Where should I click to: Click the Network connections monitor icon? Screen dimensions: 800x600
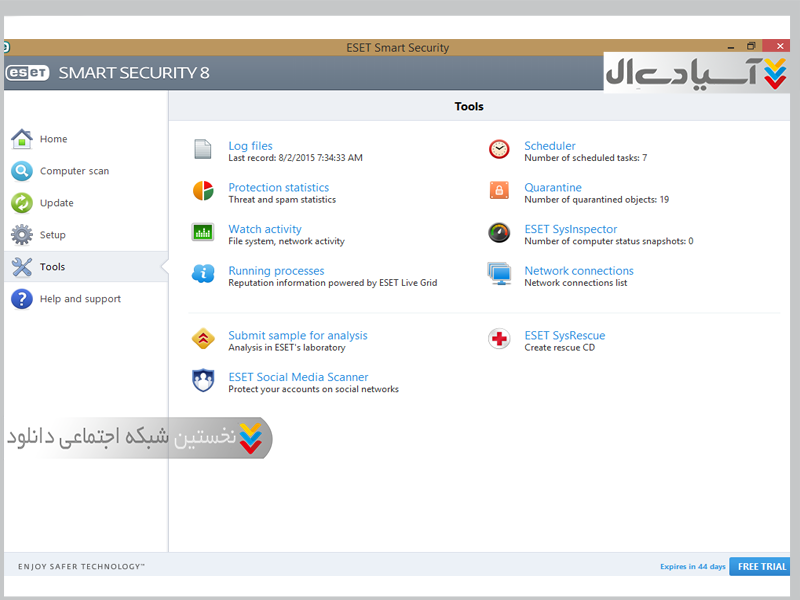[x=499, y=274]
